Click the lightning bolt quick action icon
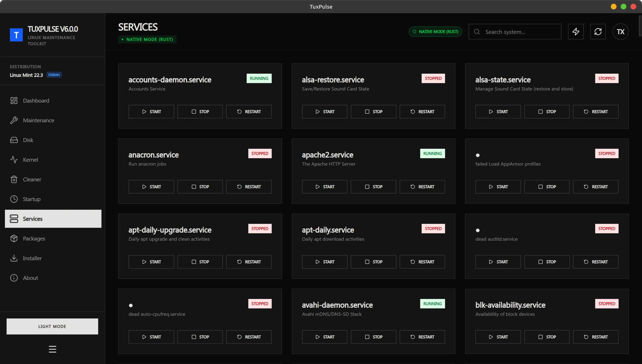Image resolution: width=642 pixels, height=364 pixels. [576, 32]
